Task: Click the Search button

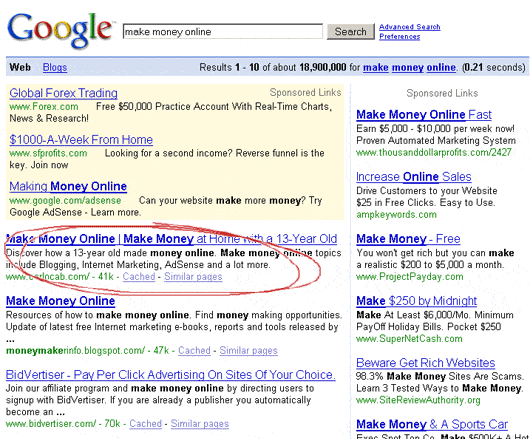Action: [351, 31]
